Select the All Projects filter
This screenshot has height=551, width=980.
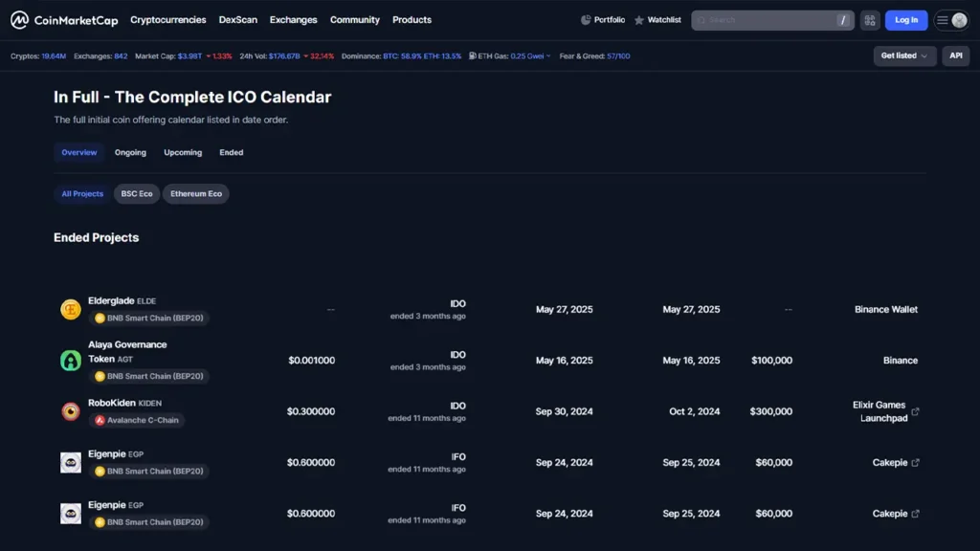(82, 193)
